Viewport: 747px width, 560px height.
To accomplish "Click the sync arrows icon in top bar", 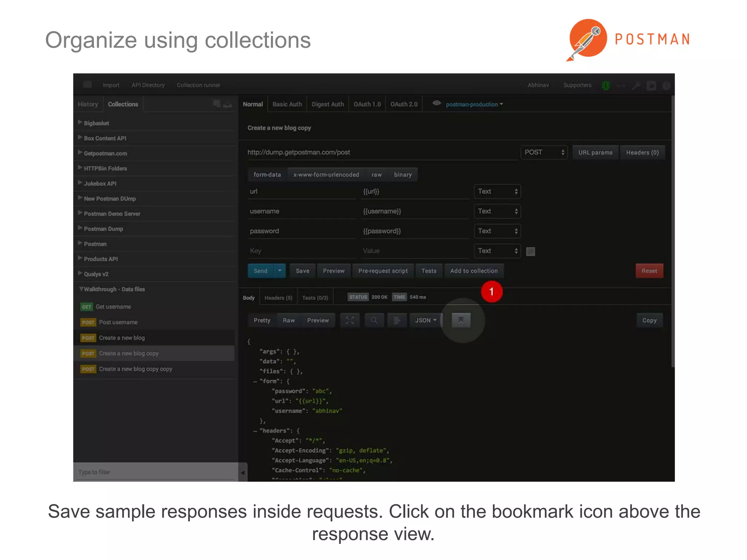I will tap(621, 86).
